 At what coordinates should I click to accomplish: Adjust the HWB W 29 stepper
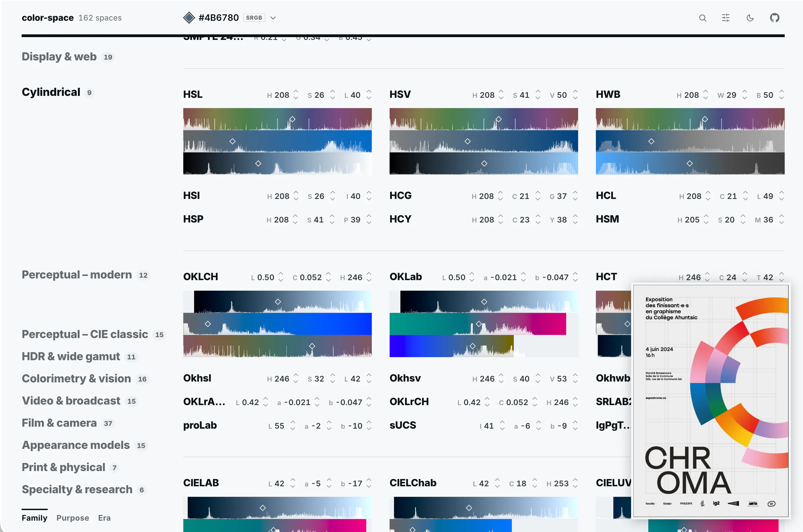744,95
